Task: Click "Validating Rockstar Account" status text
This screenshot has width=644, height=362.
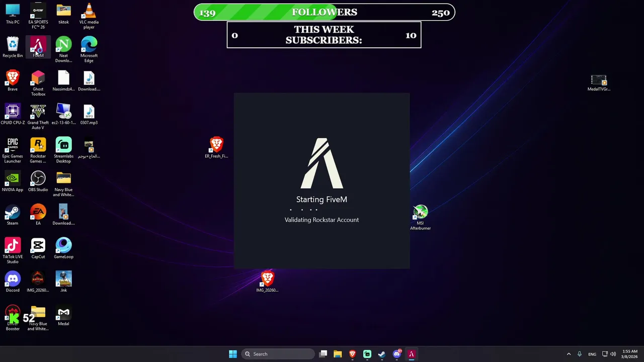Action: click(x=321, y=220)
